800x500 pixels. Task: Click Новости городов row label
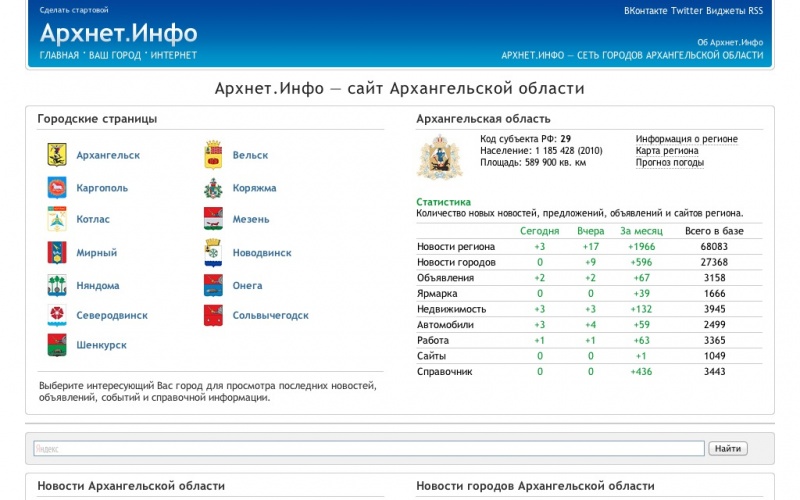(x=456, y=262)
